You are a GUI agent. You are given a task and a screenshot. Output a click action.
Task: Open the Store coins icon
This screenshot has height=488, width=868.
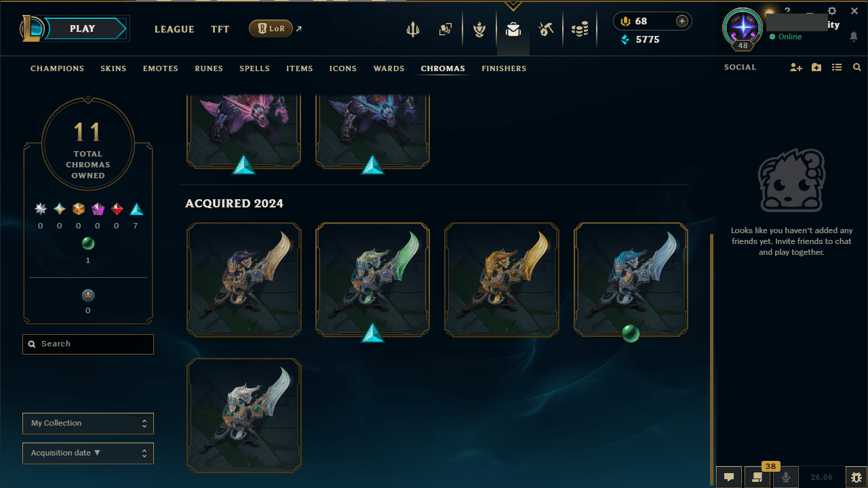point(580,29)
